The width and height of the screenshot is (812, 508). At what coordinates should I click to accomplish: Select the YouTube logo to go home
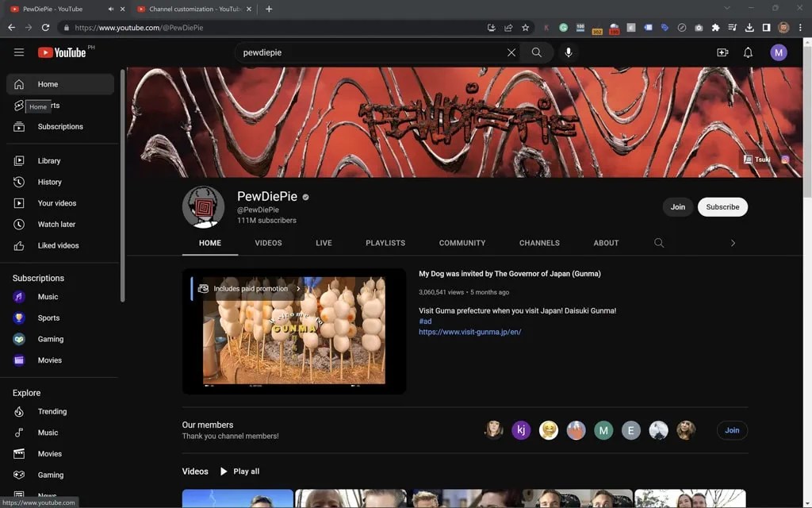[x=62, y=52]
